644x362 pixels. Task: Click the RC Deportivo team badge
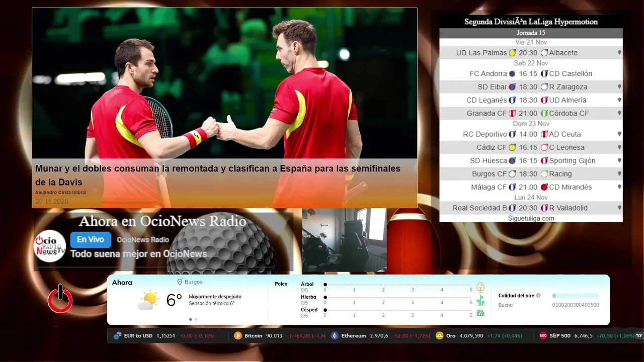pyautogui.click(x=512, y=134)
